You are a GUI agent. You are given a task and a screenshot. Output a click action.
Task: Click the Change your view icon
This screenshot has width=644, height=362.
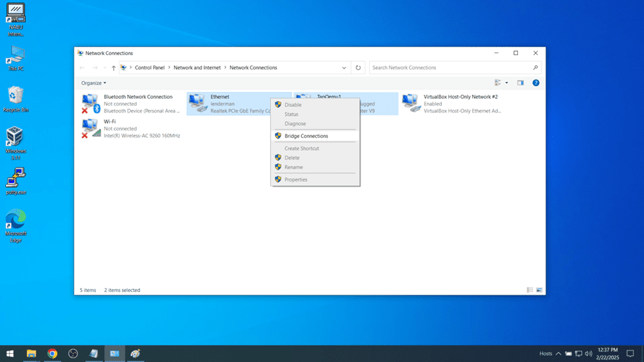(x=498, y=83)
